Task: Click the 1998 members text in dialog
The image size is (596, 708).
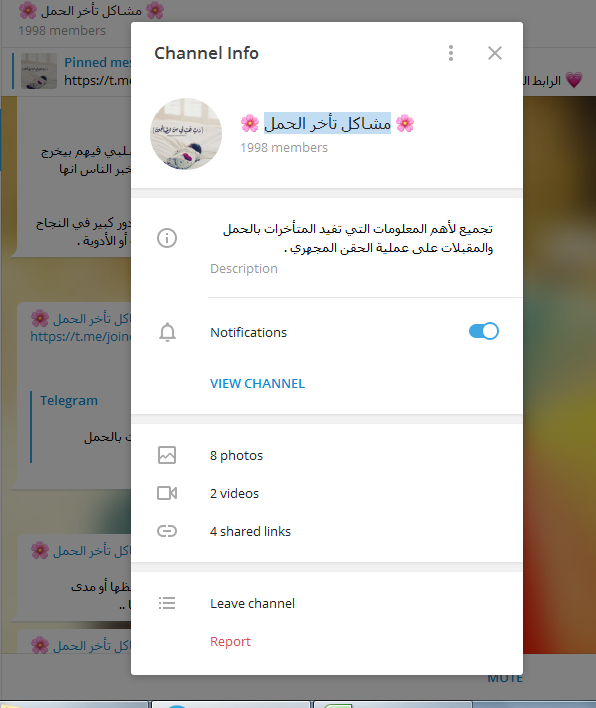Action: [x=284, y=148]
